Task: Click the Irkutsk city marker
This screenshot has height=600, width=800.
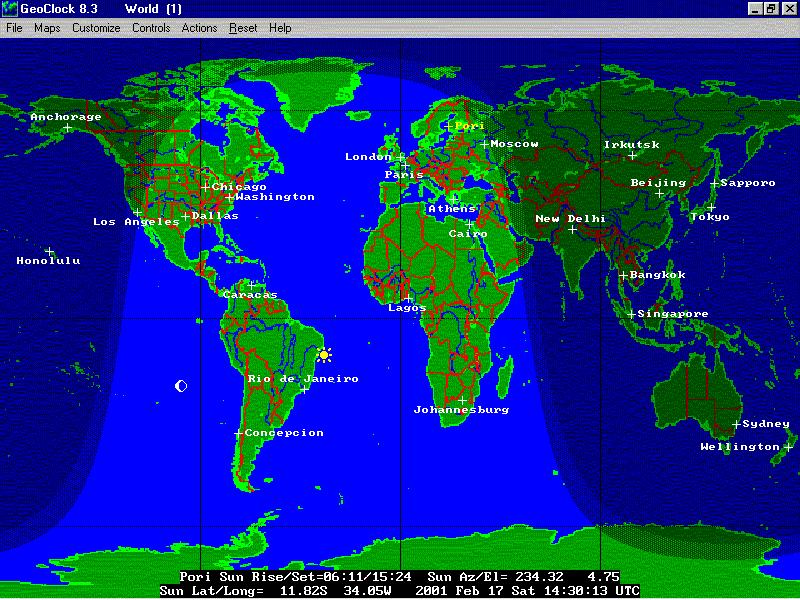Action: click(x=632, y=155)
